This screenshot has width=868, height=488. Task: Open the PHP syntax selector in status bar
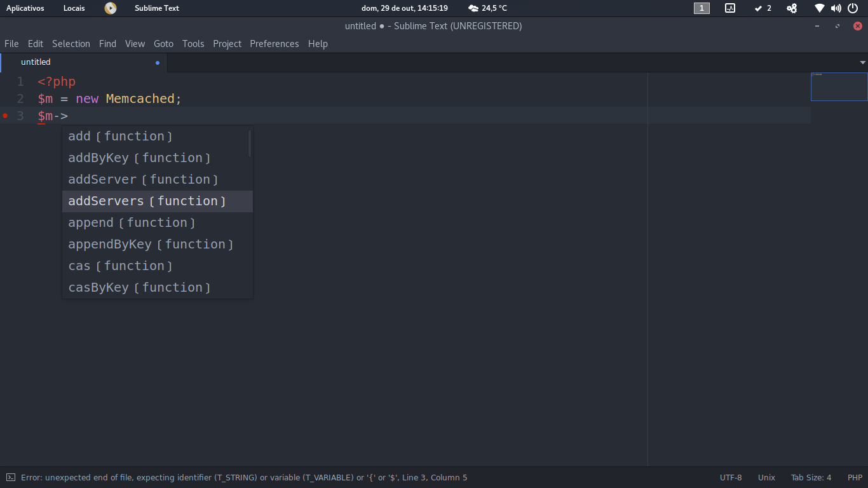pos(855,477)
